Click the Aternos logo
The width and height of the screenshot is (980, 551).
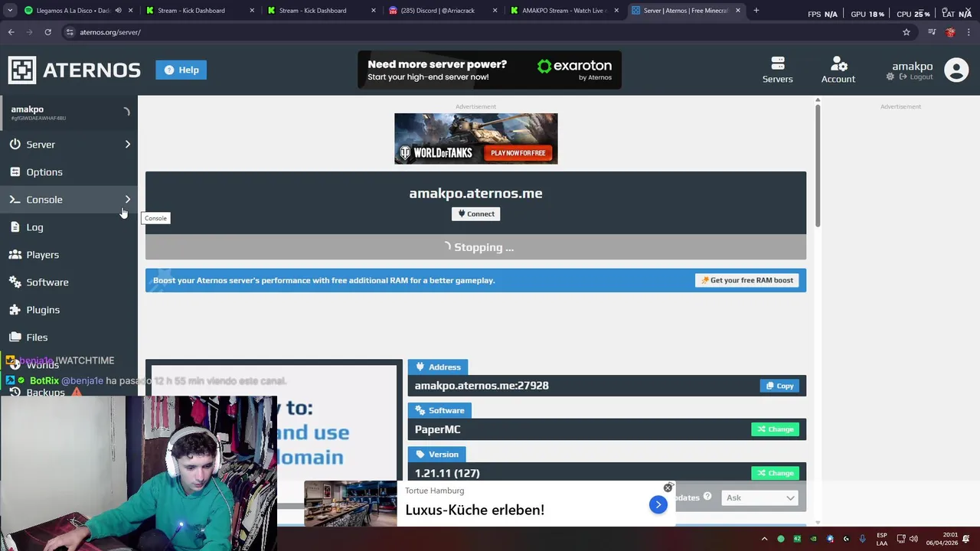74,70
